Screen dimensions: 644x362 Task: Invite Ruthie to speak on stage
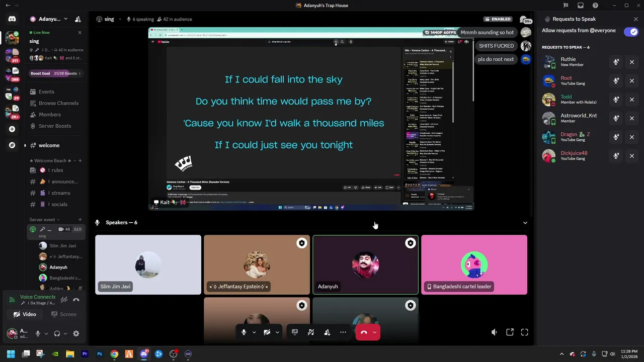pyautogui.click(x=616, y=62)
